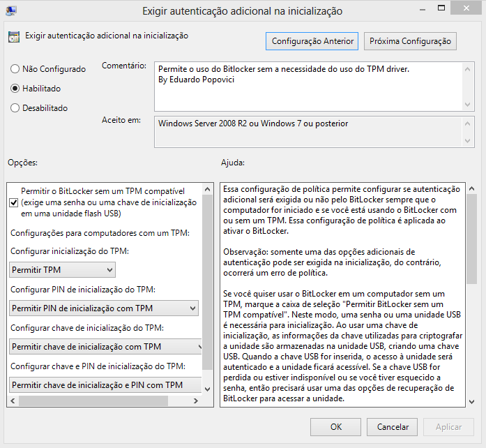486x448 pixels.
Task: Click the window system icon in title bar
Action: pos(11,11)
